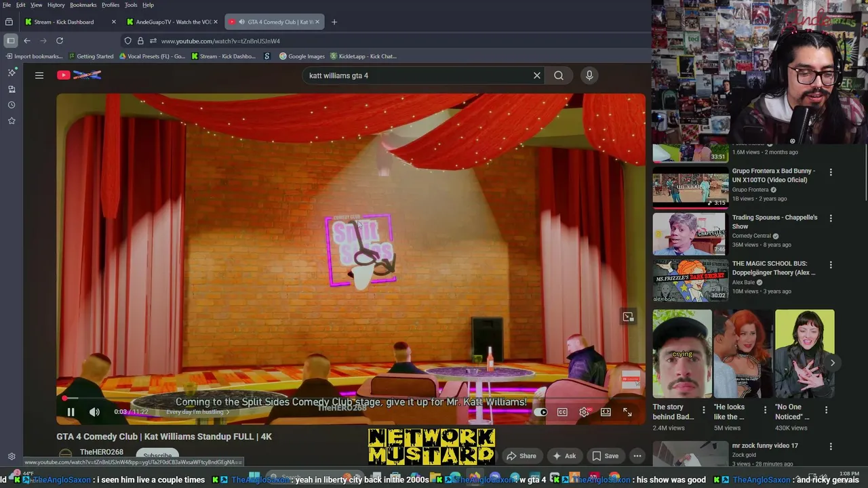
Task: Switch to AndeGuapoTV tab
Action: pyautogui.click(x=173, y=22)
